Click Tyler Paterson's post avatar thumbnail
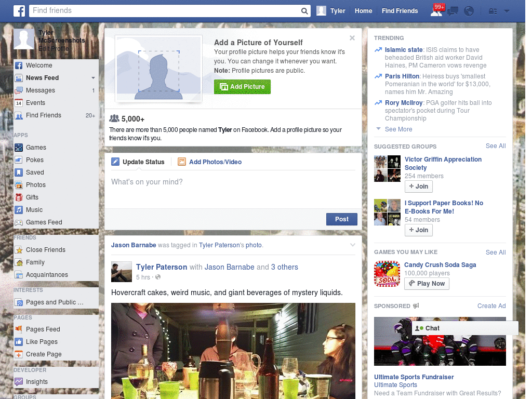This screenshot has height=399, width=532. coord(122,272)
